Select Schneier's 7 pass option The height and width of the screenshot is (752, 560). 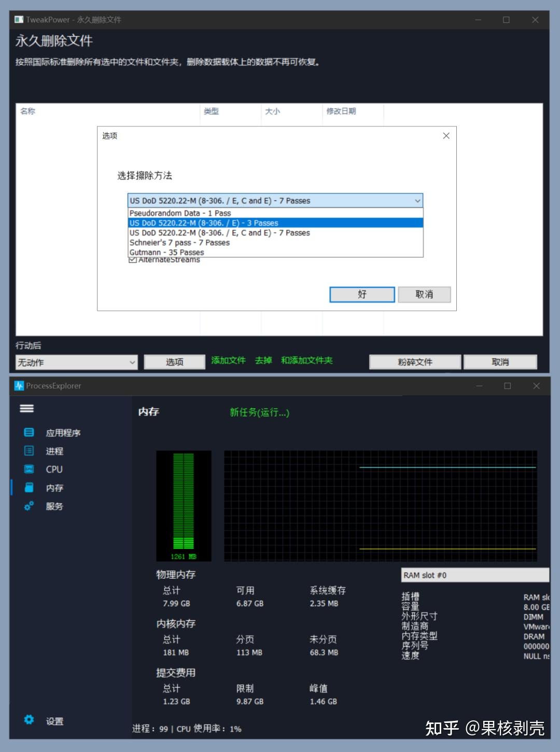click(275, 243)
